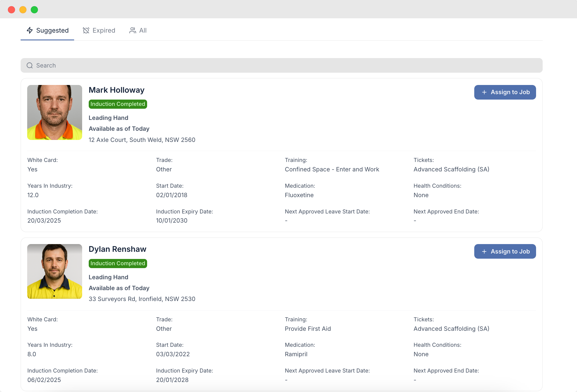This screenshot has width=577, height=392.
Task: Click the Mark Holloway name heading
Action: click(x=116, y=90)
